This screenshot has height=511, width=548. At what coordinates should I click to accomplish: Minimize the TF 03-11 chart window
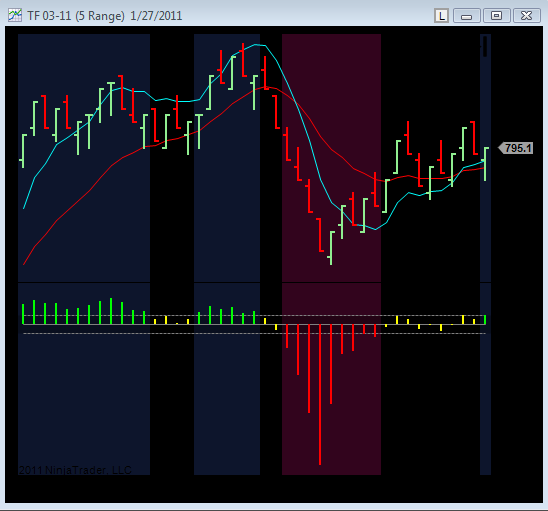[x=467, y=16]
